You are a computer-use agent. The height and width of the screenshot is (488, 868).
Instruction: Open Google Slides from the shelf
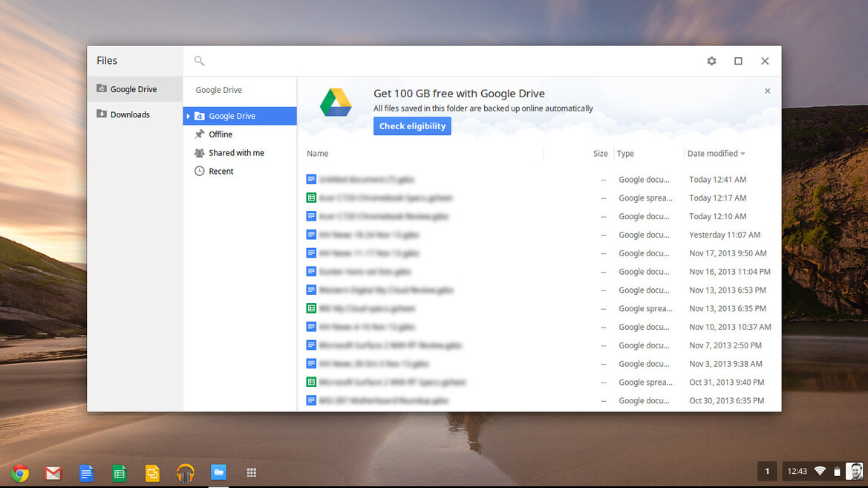[x=152, y=473]
